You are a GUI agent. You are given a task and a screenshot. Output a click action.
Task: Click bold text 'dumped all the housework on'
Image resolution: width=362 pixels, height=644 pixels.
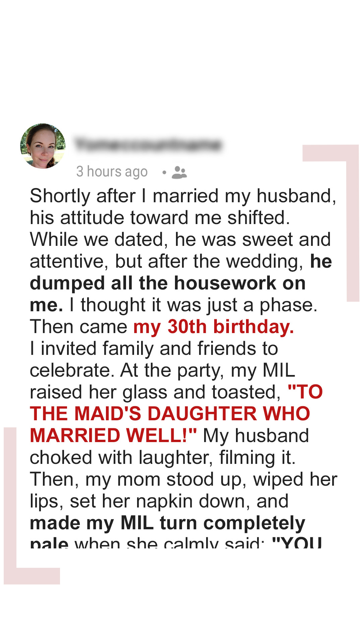pos(168,283)
